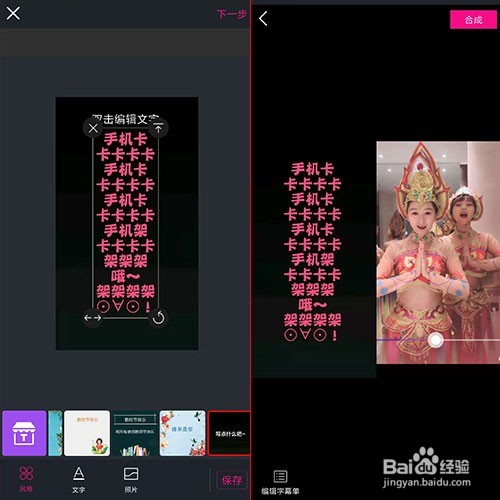The height and width of the screenshot is (500, 500).
Task: Tap the bring-to-top handle on text box
Action: point(158,128)
